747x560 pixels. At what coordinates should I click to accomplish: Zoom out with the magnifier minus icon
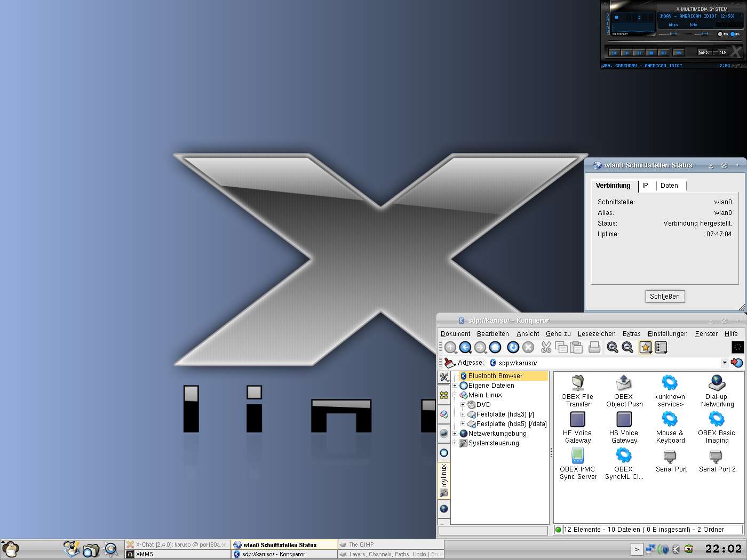(627, 348)
